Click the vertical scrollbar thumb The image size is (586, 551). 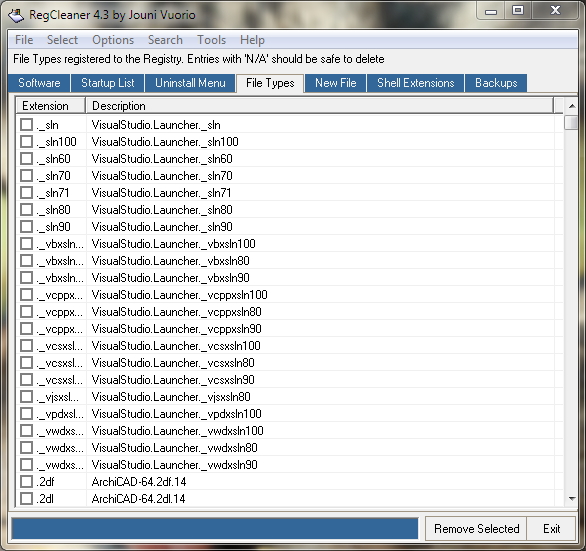click(571, 123)
